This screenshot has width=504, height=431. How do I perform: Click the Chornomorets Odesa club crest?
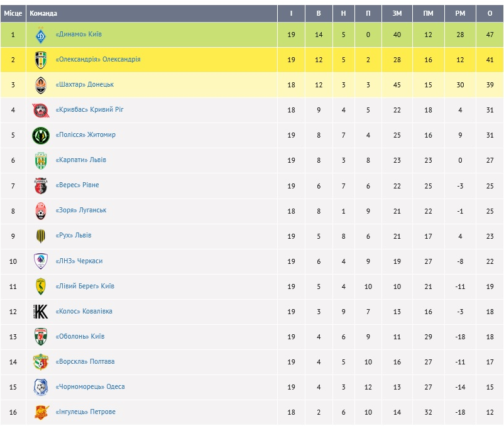click(x=41, y=387)
